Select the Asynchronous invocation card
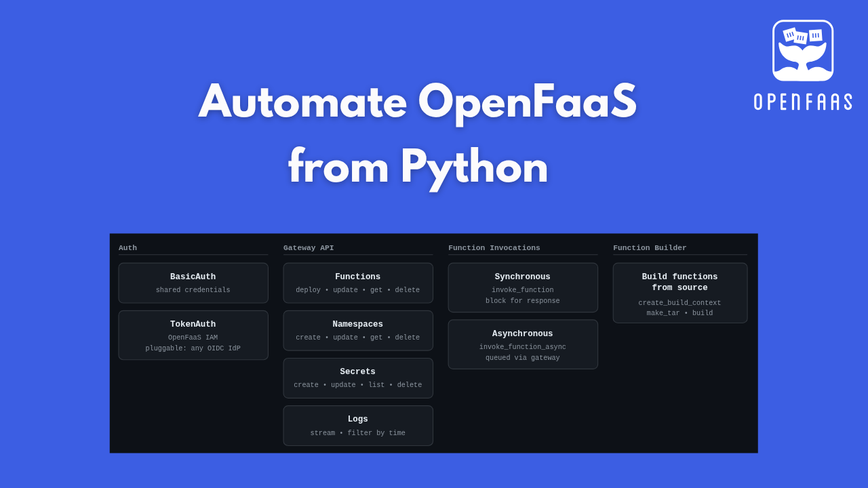 click(x=523, y=344)
